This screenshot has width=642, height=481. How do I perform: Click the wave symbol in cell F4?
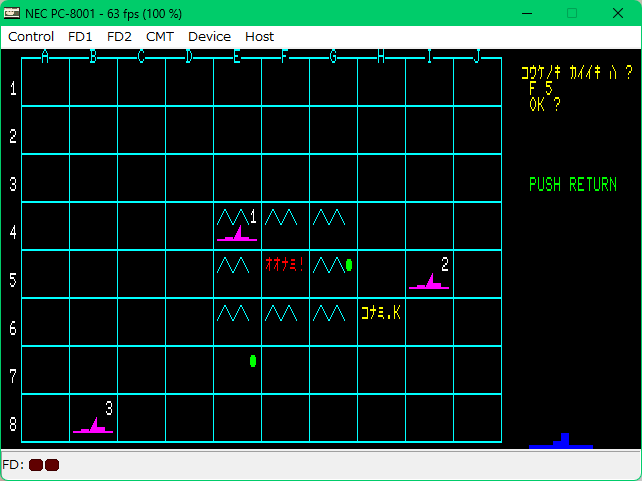tap(281, 217)
